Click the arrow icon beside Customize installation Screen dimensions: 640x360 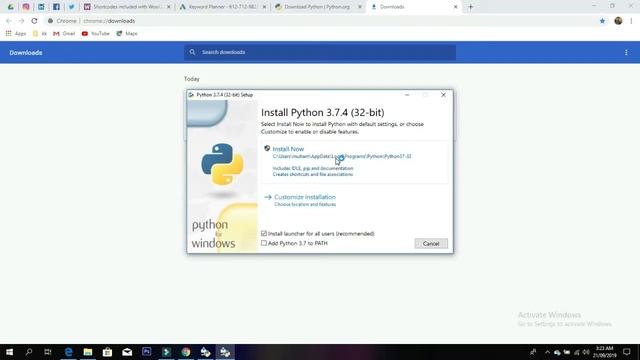268,197
